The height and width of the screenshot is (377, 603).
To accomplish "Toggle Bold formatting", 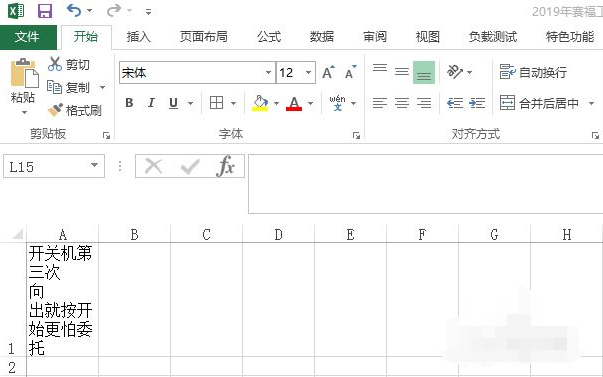I will (x=129, y=103).
